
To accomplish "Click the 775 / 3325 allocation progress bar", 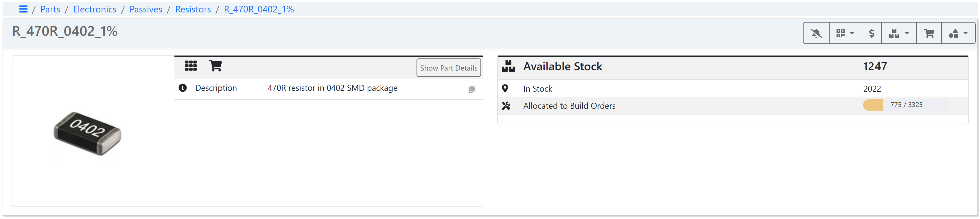I will (906, 105).
